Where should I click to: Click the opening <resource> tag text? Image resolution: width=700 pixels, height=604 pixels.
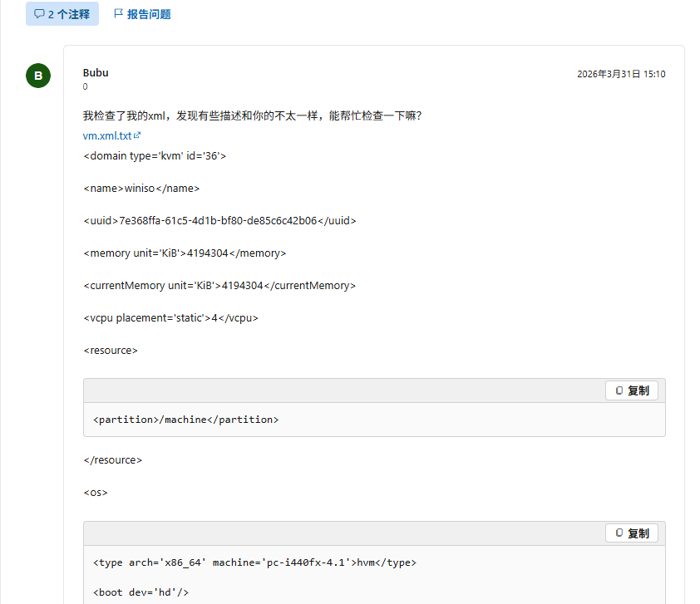[111, 351]
